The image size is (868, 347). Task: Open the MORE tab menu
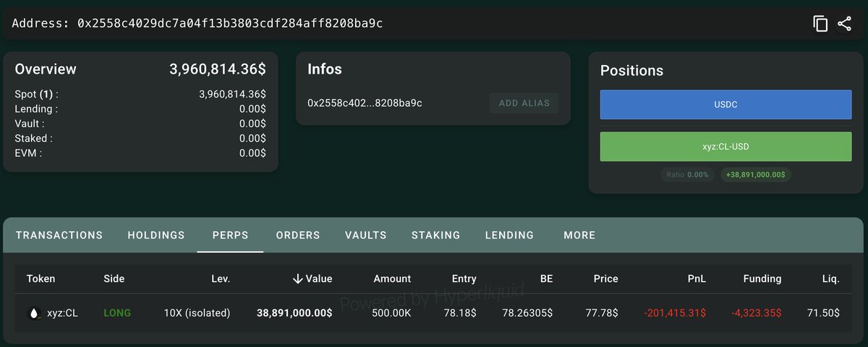[579, 235]
